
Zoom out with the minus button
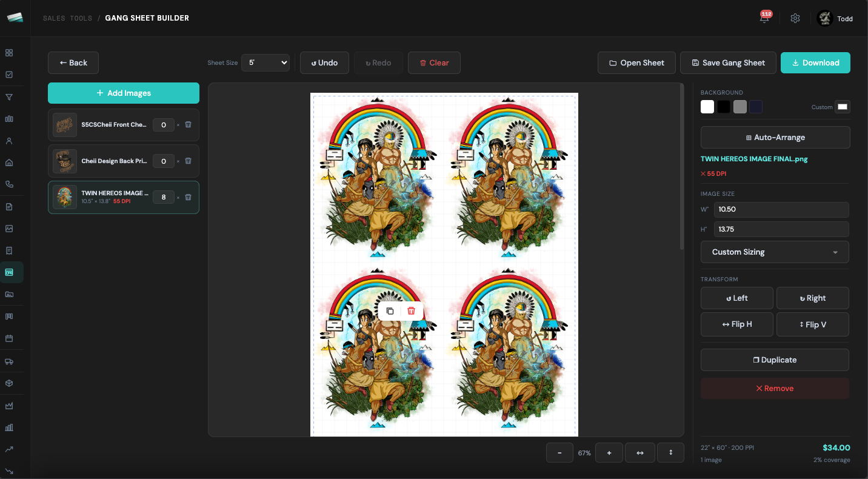click(559, 453)
